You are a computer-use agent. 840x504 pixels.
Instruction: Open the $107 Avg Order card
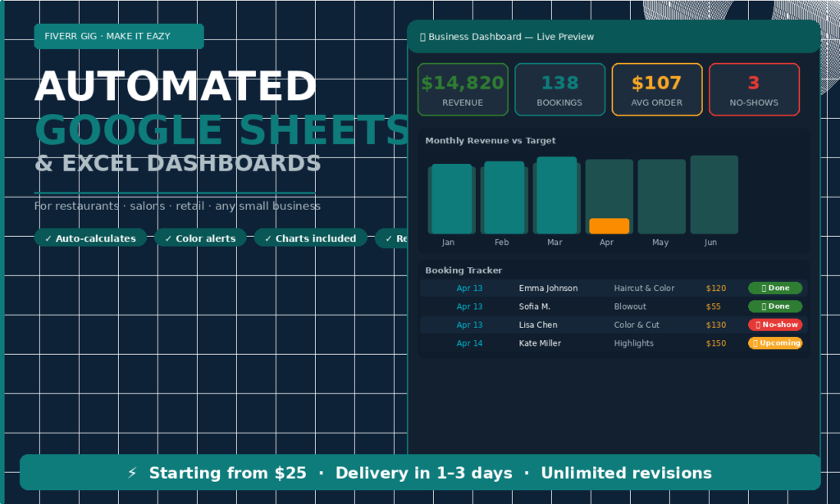pyautogui.click(x=657, y=89)
